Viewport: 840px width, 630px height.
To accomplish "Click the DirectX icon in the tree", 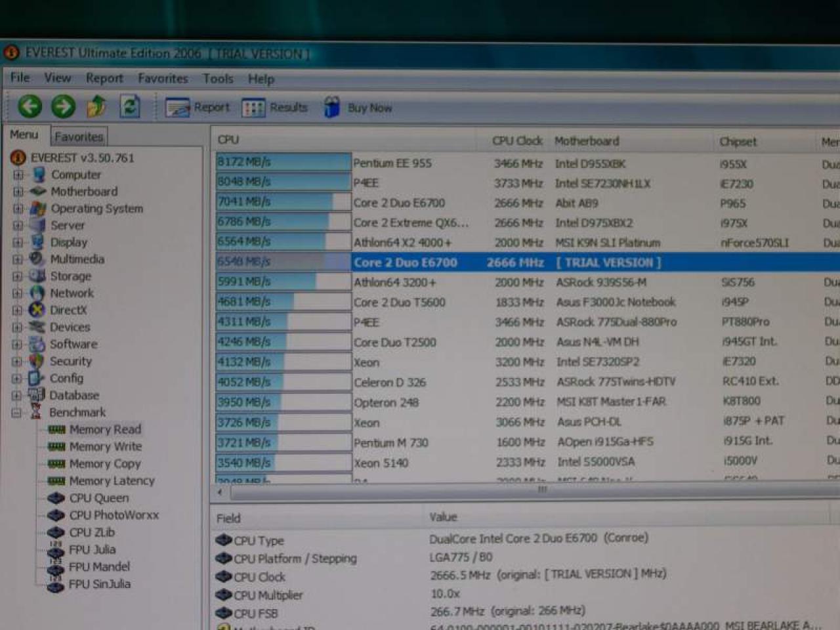I will point(37,310).
